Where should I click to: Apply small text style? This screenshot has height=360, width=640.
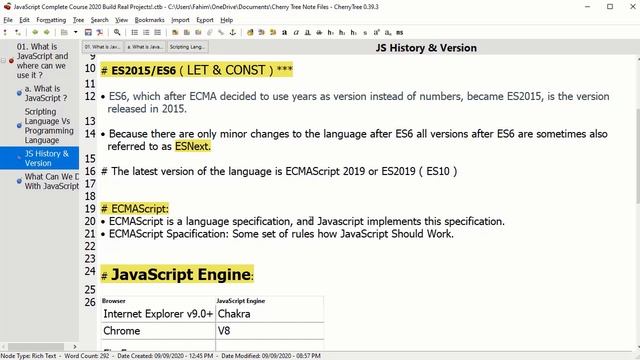[365, 32]
